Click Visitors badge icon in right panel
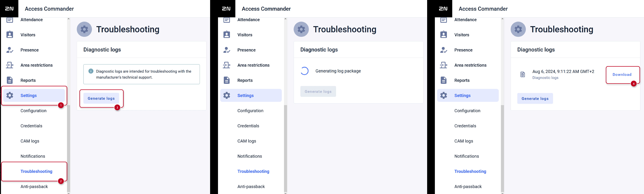 (x=444, y=35)
